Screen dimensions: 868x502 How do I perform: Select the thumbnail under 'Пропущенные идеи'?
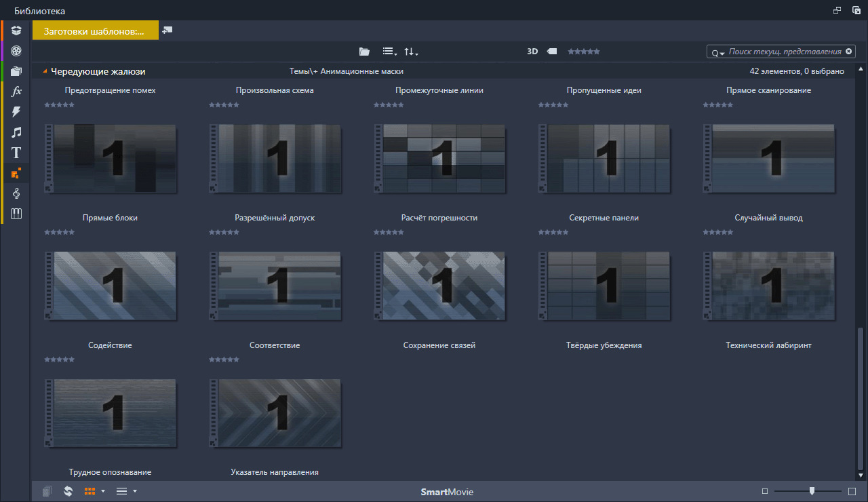[x=604, y=158]
